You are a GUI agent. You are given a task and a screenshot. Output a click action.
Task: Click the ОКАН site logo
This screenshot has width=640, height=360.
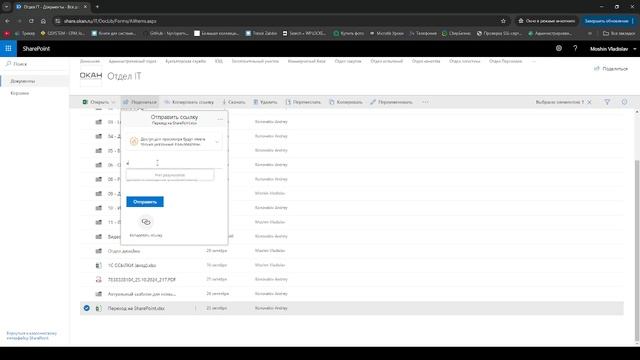91,76
